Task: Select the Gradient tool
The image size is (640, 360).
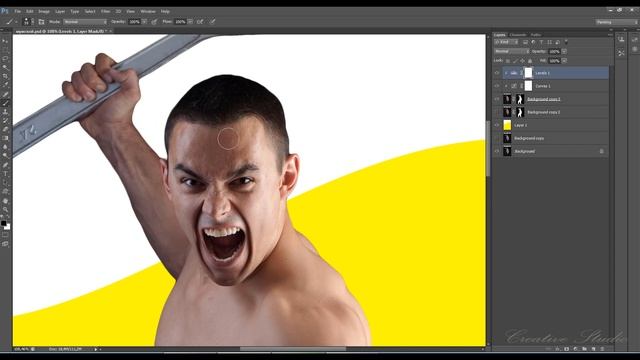Action: 5,138
